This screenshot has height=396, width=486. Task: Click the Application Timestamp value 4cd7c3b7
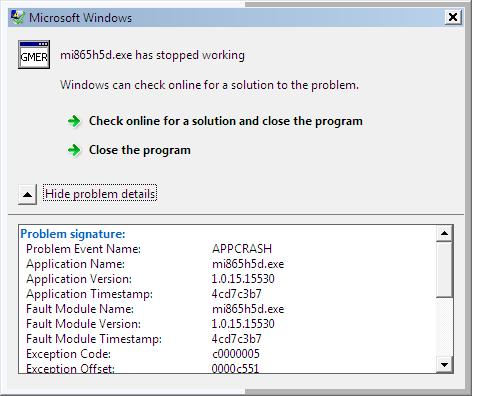[237, 294]
